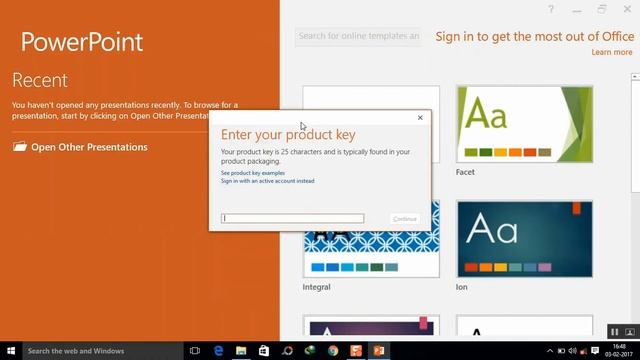Click the template list scrollbar up arrow
The width and height of the screenshot is (640, 360).
(635, 76)
